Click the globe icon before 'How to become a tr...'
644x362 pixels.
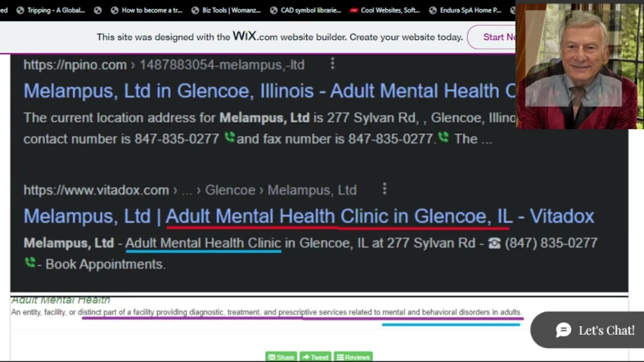point(114,10)
